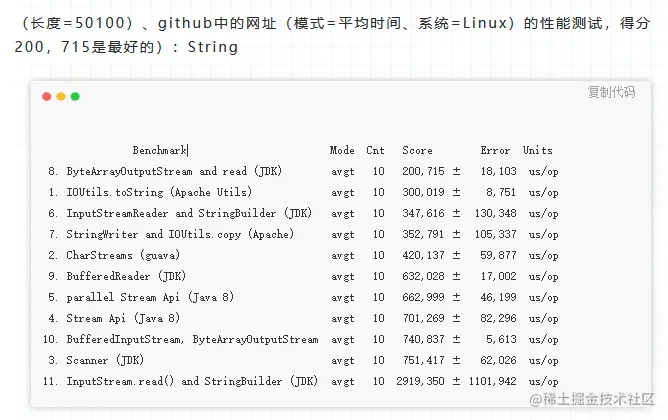Screen dimensions: 668x420
Task: Click the score value 701,269
Action: point(423,318)
